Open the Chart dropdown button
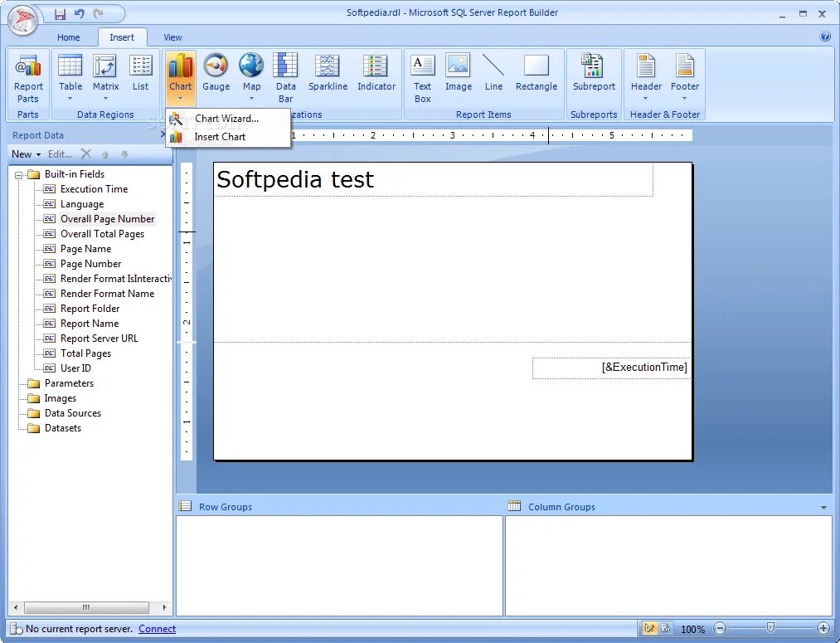 point(181,78)
